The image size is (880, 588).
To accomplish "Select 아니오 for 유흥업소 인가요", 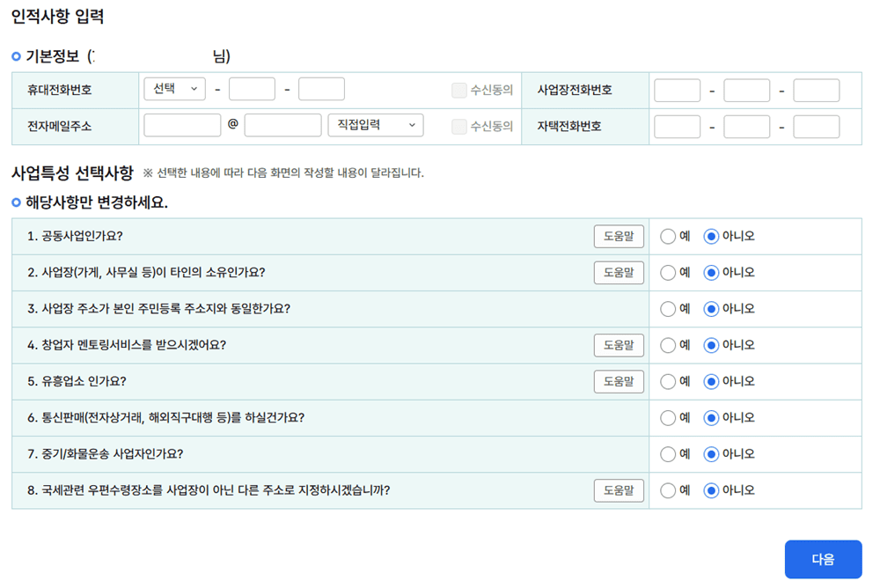I will 711,382.
